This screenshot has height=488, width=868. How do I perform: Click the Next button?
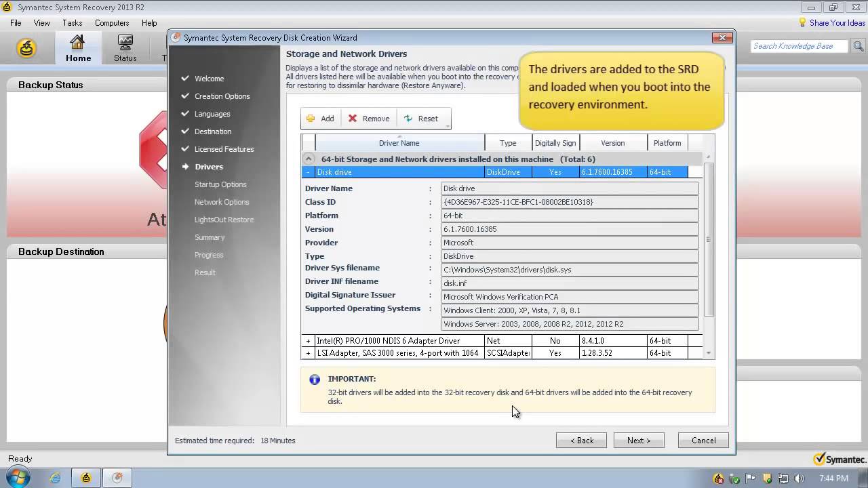(x=639, y=441)
